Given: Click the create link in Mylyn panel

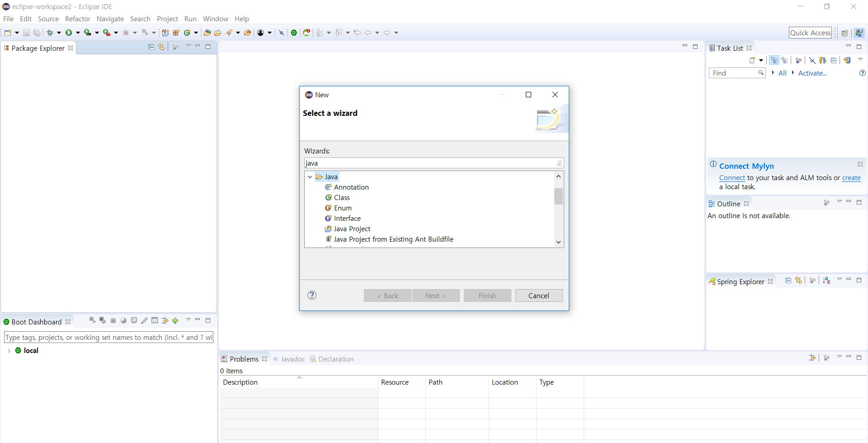Looking at the screenshot, I should 851,178.
